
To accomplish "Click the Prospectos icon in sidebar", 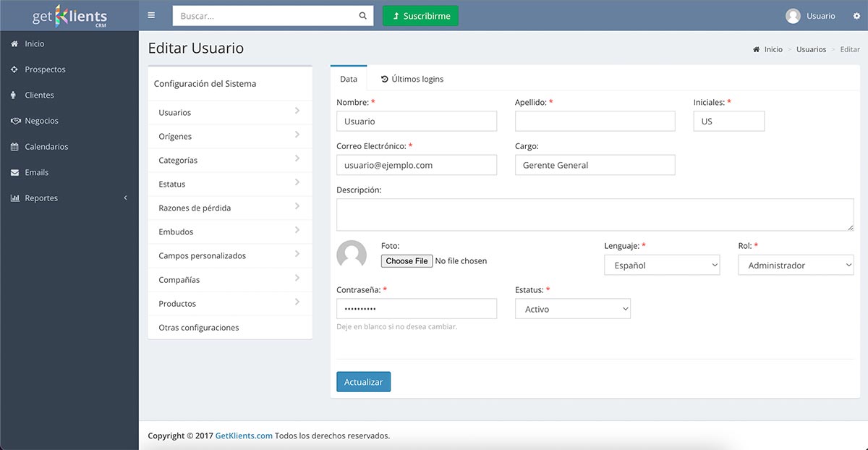I will tap(14, 69).
